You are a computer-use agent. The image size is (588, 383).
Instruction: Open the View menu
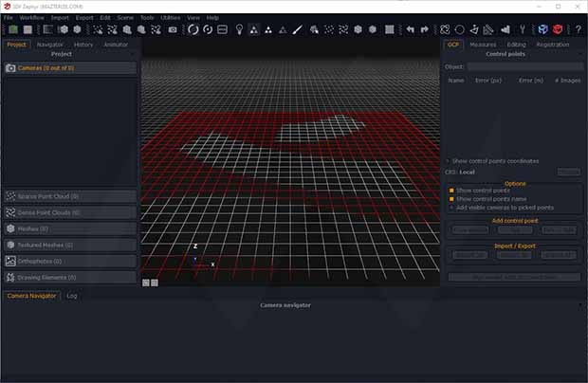[193, 18]
